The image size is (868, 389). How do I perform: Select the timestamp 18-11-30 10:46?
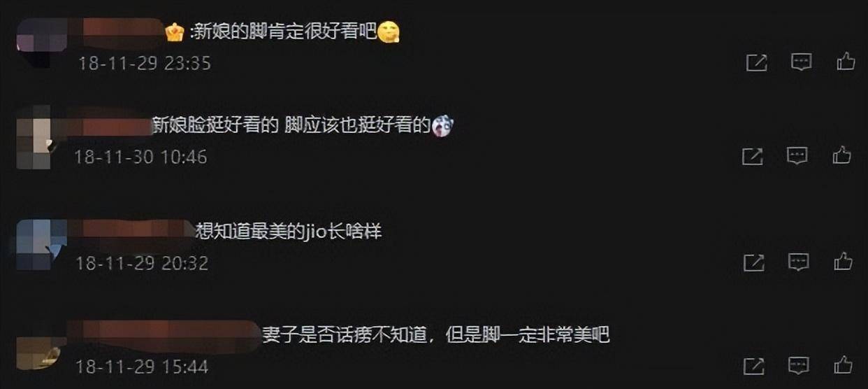[140, 157]
